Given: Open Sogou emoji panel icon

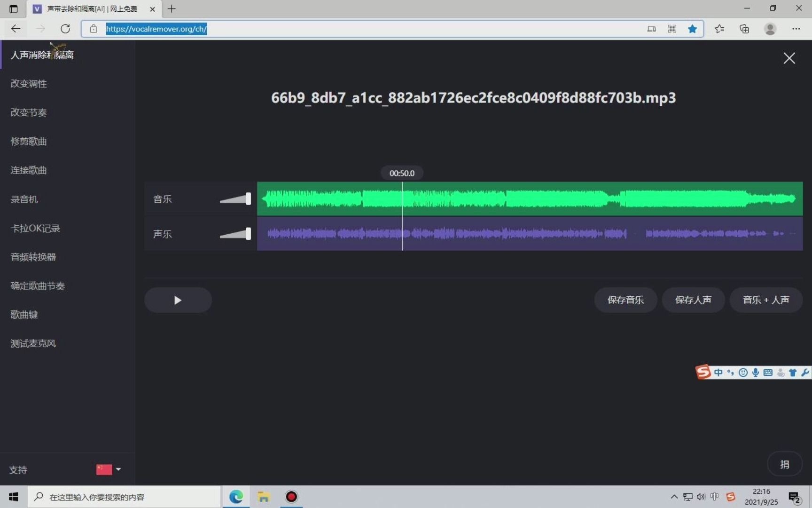Looking at the screenshot, I should [743, 373].
